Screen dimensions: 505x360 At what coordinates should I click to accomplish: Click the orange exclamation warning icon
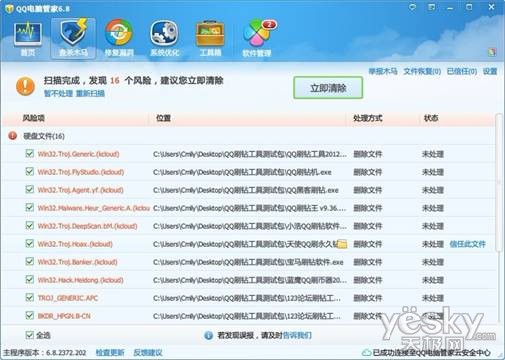pyautogui.click(x=25, y=86)
